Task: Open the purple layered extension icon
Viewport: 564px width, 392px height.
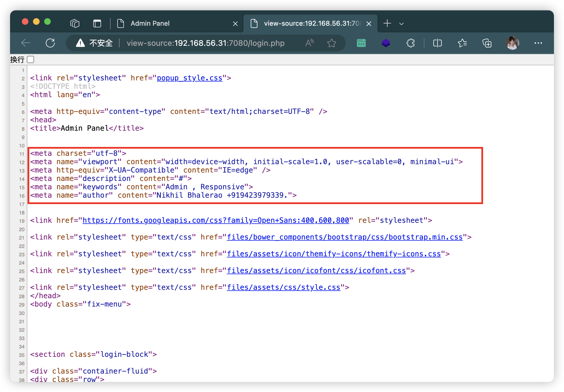Action: tap(386, 43)
